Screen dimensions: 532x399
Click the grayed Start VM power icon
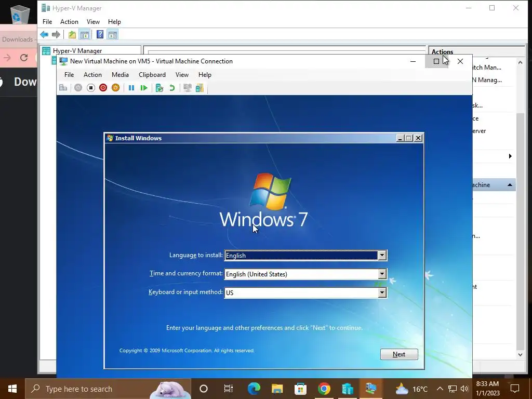click(78, 88)
